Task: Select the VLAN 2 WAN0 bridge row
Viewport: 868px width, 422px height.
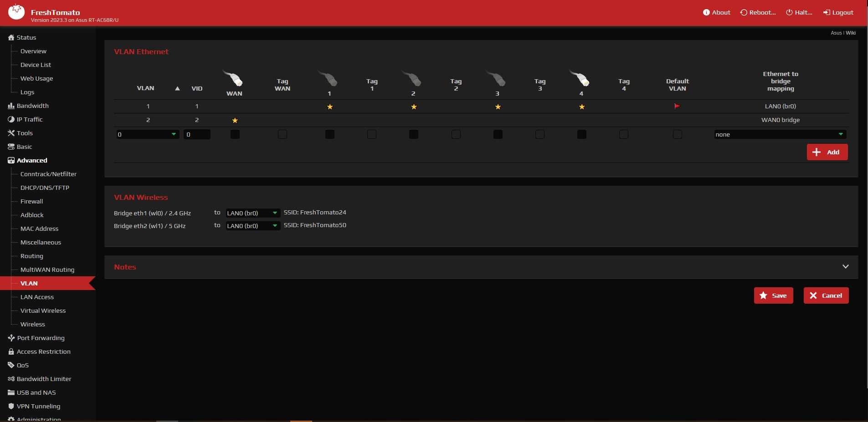Action: [481, 120]
